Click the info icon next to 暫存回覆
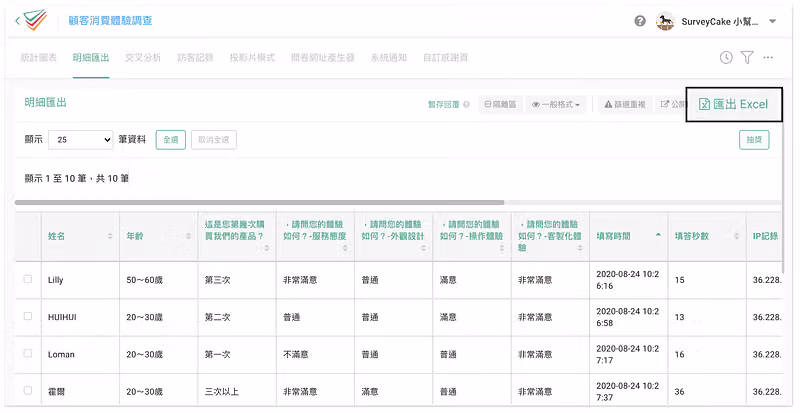This screenshot has width=800, height=413. tap(466, 105)
